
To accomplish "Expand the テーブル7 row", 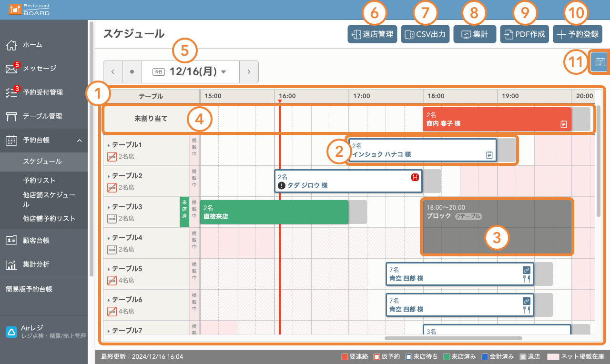I will coord(109,331).
